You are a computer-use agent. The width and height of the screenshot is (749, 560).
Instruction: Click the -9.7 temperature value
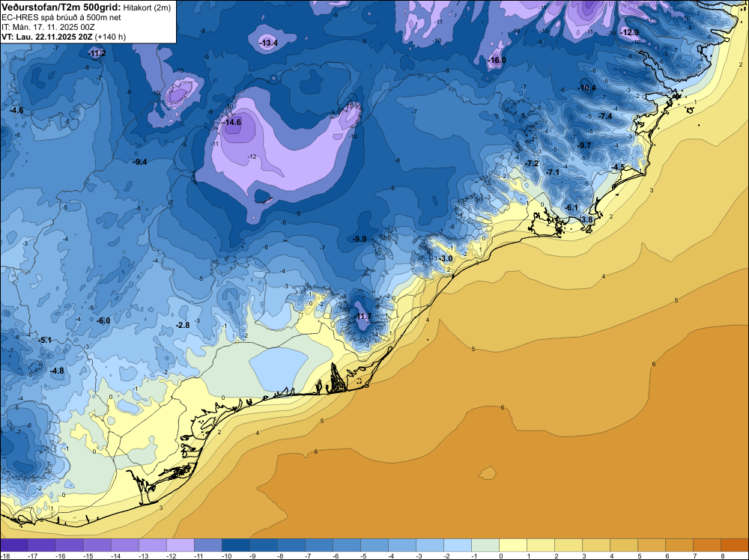click(x=585, y=145)
